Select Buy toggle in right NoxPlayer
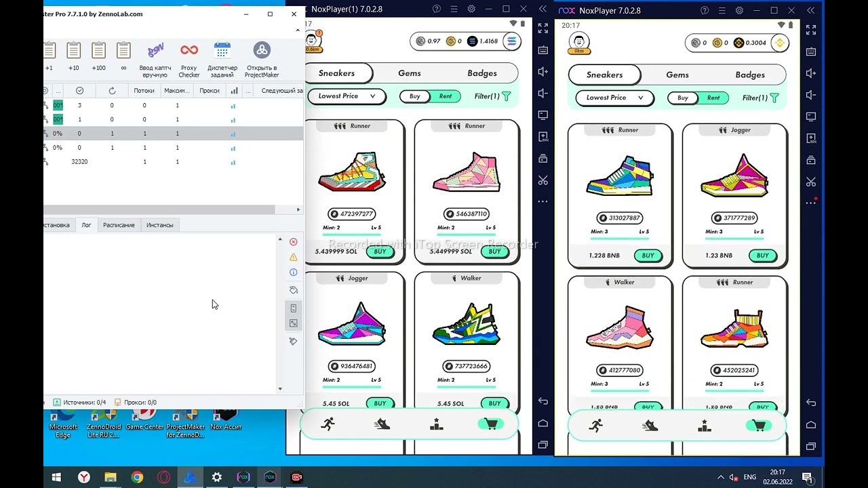 tap(683, 98)
